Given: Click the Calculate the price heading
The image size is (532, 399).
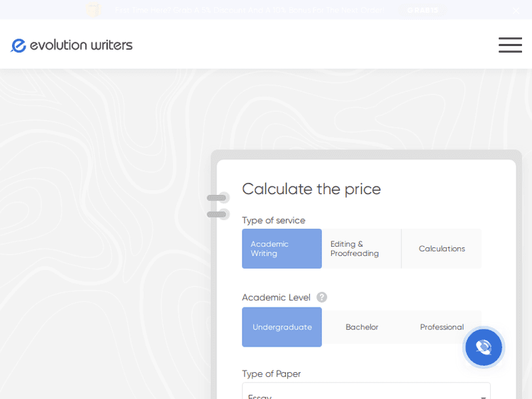Looking at the screenshot, I should (311, 189).
